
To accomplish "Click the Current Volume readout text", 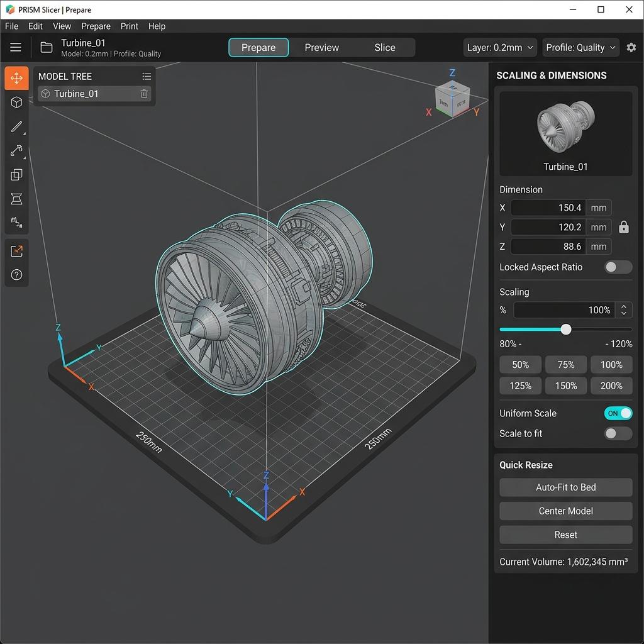I will click(563, 562).
